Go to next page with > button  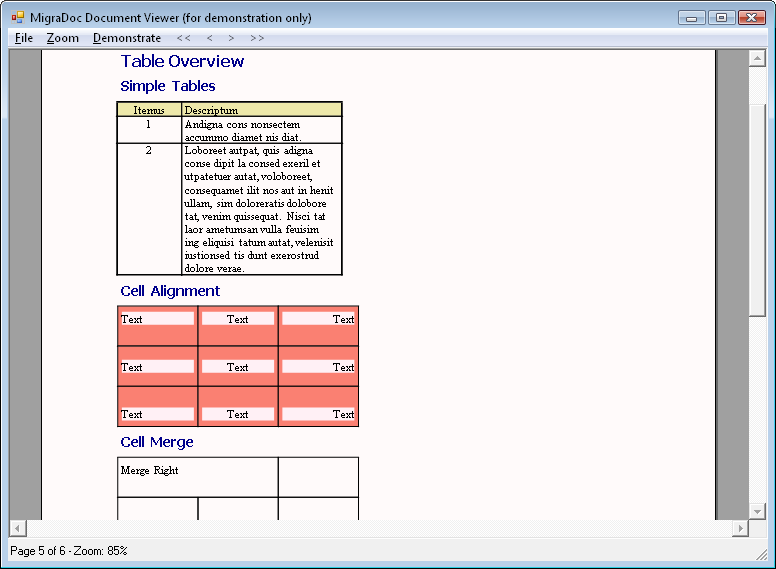tap(231, 38)
